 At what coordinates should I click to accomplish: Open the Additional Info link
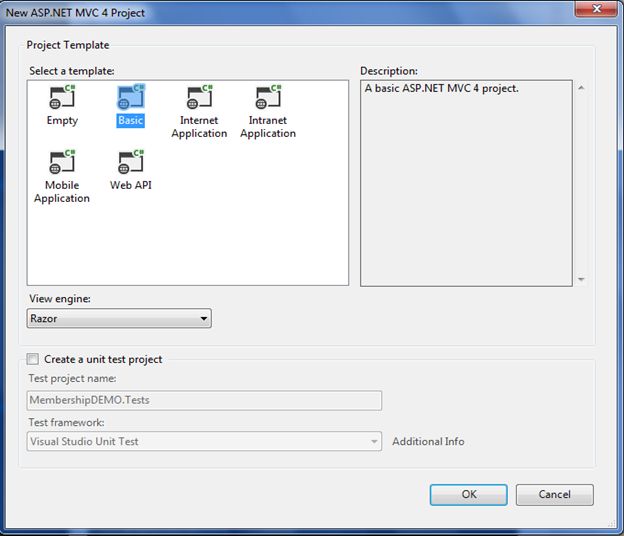(x=428, y=441)
